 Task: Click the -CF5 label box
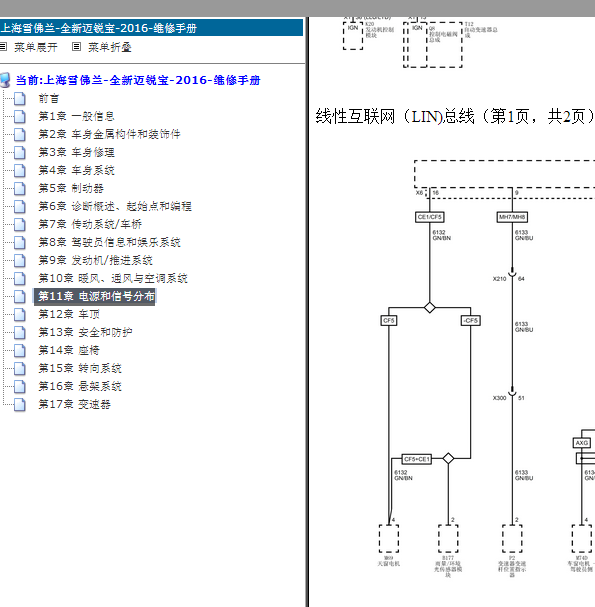point(471,321)
